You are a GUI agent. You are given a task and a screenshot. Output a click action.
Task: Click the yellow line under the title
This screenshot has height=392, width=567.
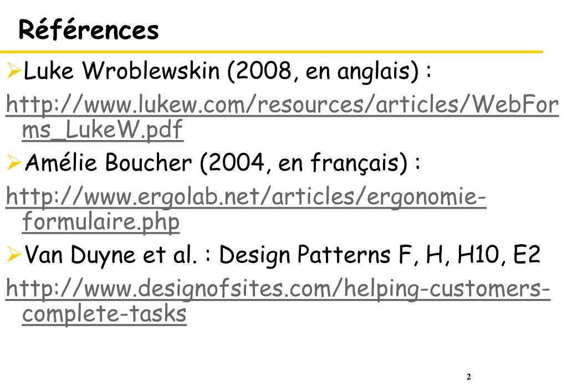click(x=271, y=52)
